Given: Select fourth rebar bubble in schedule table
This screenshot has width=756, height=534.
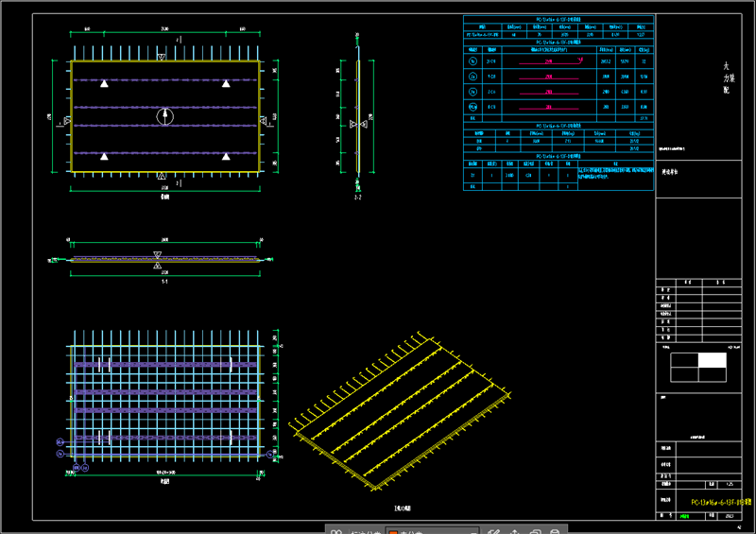Looking at the screenshot, I should (473, 107).
